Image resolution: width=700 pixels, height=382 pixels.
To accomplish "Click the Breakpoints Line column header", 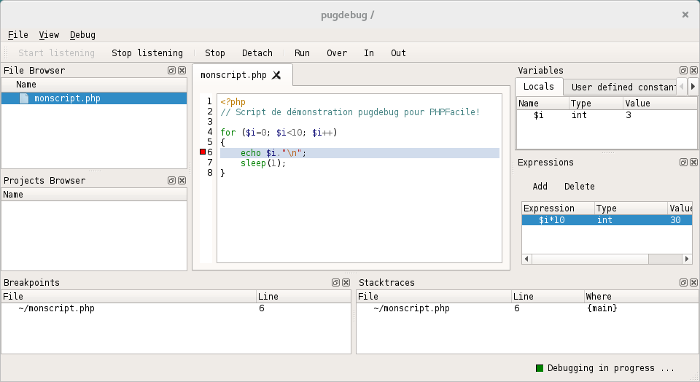I will pos(304,296).
